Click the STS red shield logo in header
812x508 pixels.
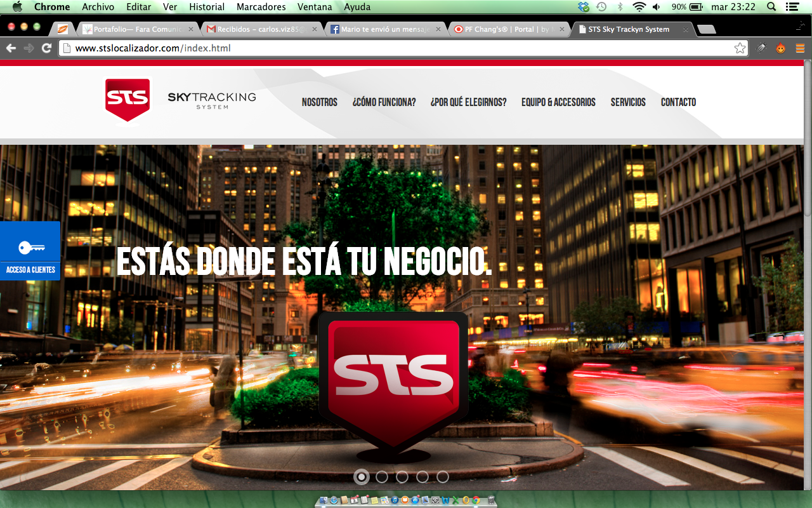point(128,100)
